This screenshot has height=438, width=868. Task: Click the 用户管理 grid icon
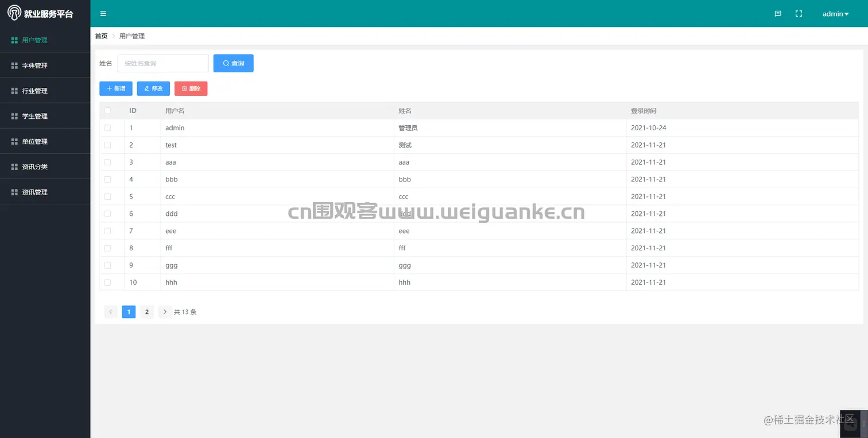click(14, 40)
